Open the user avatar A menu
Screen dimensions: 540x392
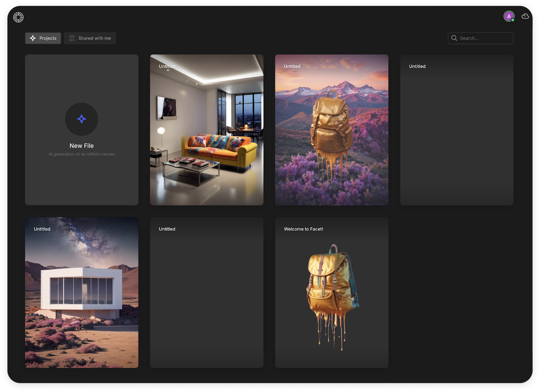tap(509, 16)
